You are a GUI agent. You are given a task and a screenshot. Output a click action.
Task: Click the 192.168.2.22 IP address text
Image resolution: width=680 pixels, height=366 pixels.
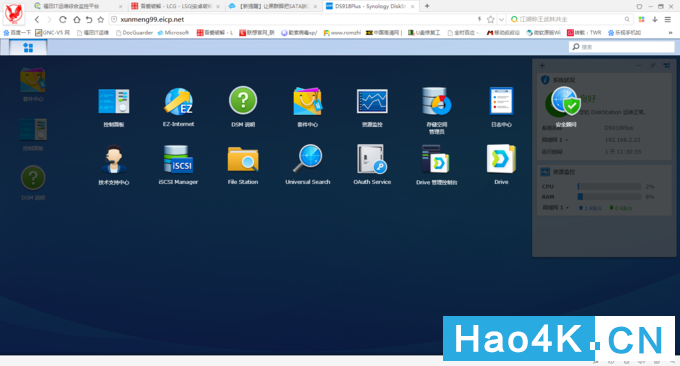click(x=623, y=140)
